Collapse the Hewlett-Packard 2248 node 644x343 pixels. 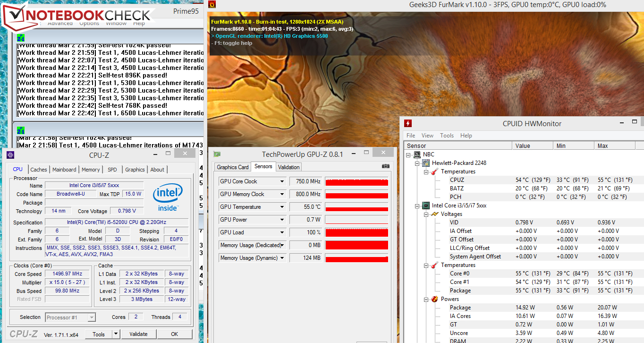(x=417, y=163)
